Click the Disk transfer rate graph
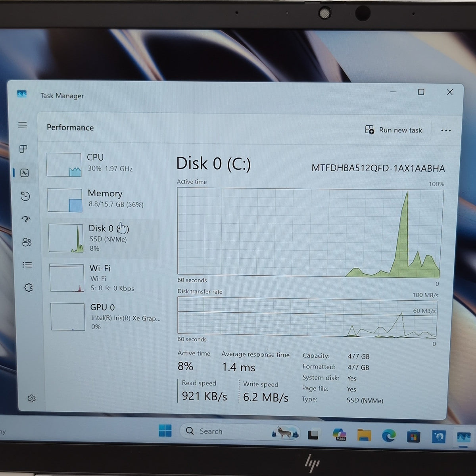 (x=307, y=317)
